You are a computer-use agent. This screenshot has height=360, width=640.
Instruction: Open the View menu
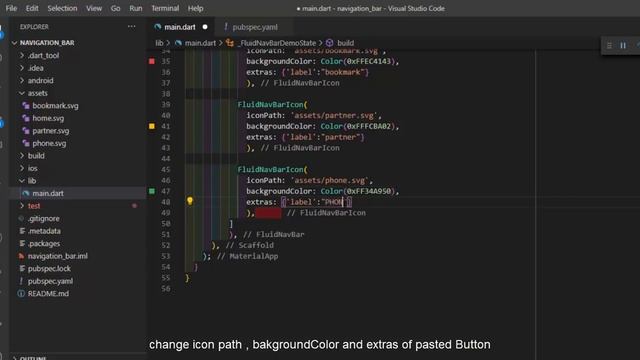coord(94,8)
